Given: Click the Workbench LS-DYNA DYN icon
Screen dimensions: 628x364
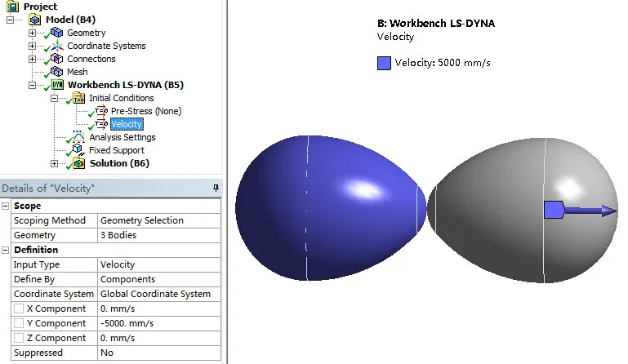Looking at the screenshot, I should (57, 85).
